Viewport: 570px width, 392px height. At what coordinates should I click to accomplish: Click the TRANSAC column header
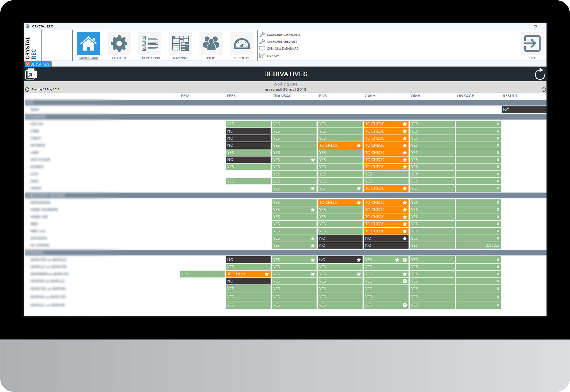click(x=282, y=96)
